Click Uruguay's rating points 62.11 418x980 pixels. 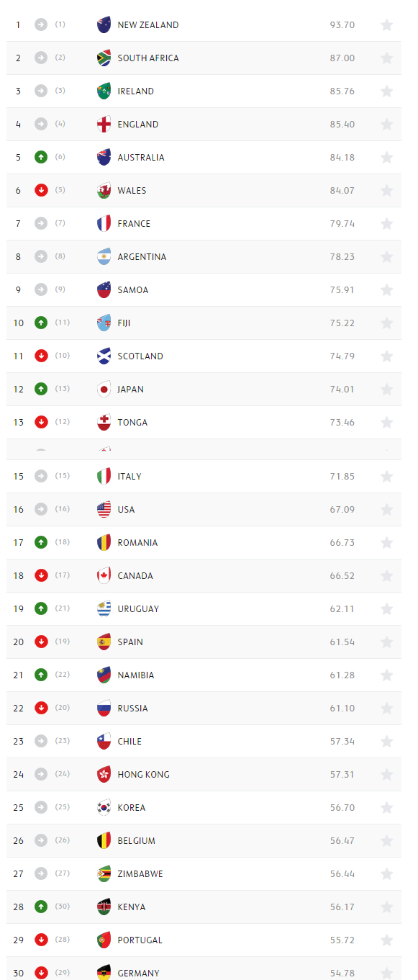342,609
